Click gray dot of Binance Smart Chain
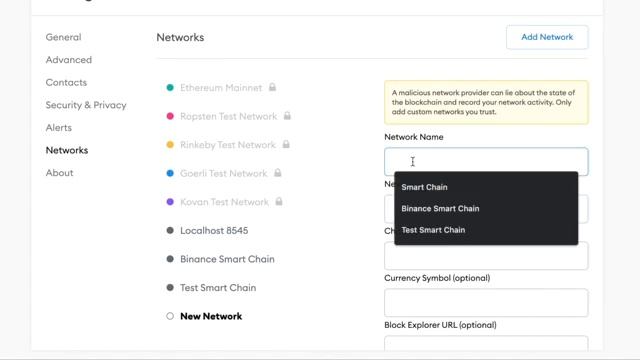The height and width of the screenshot is (360, 640). [x=170, y=259]
